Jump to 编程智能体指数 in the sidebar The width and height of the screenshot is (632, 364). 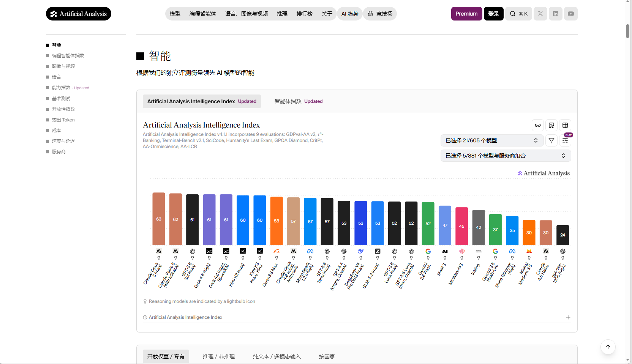coord(68,56)
